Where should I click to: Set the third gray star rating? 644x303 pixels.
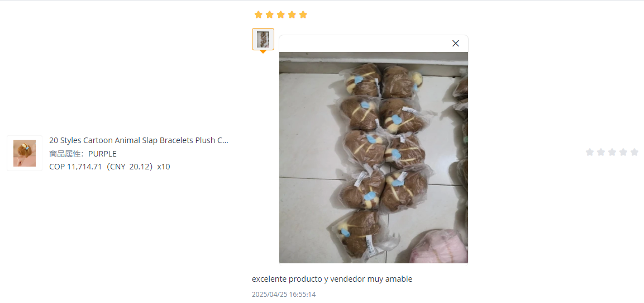tap(612, 152)
